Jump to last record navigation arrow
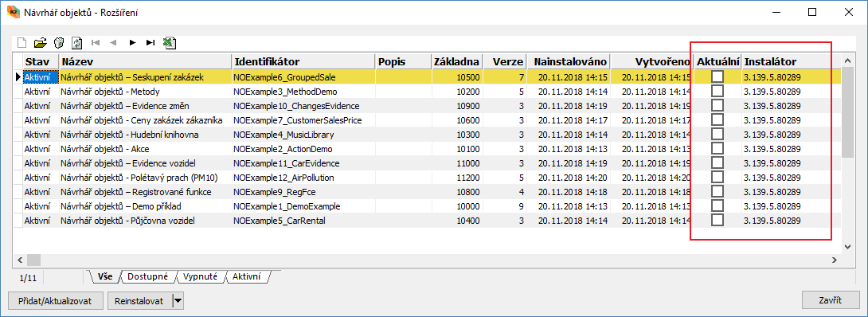Viewport: 868px width, 317px height. [x=150, y=42]
